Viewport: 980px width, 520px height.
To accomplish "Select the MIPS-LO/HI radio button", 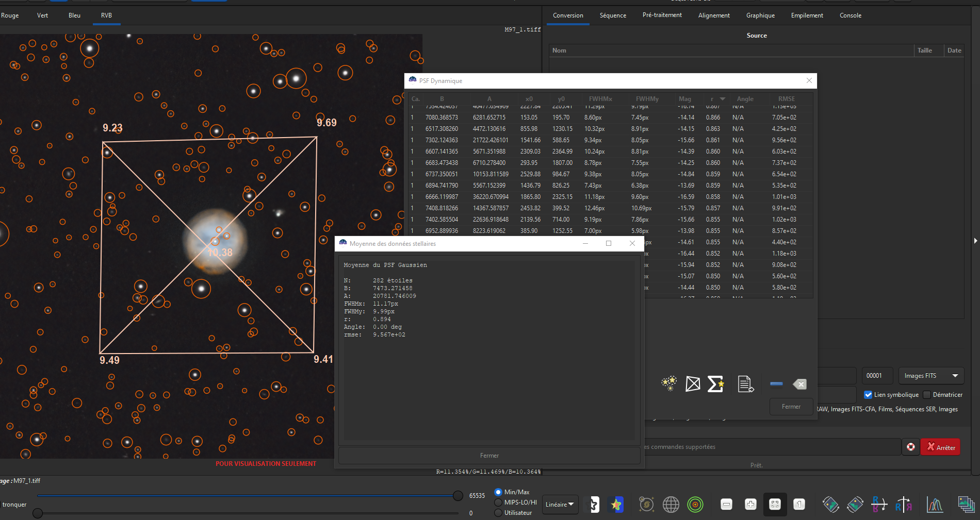I will (498, 502).
